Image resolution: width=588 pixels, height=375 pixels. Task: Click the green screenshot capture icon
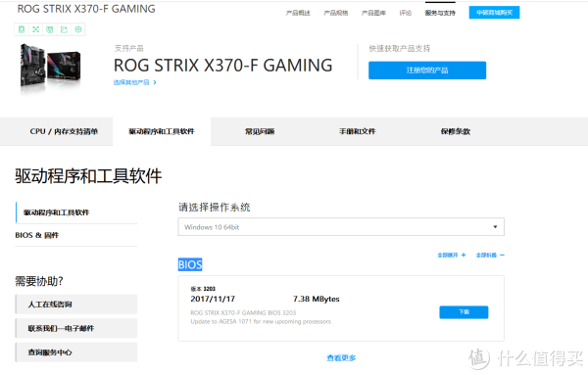50,29
